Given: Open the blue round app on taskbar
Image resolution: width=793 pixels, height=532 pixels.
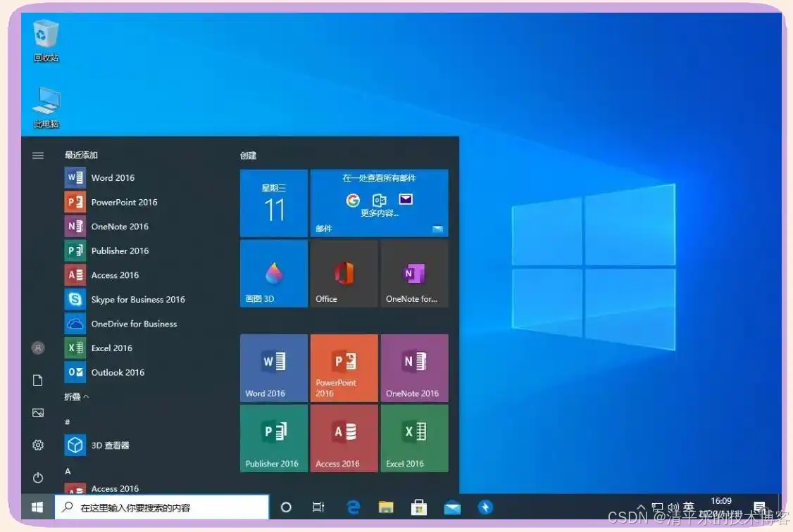Looking at the screenshot, I should pyautogui.click(x=485, y=507).
